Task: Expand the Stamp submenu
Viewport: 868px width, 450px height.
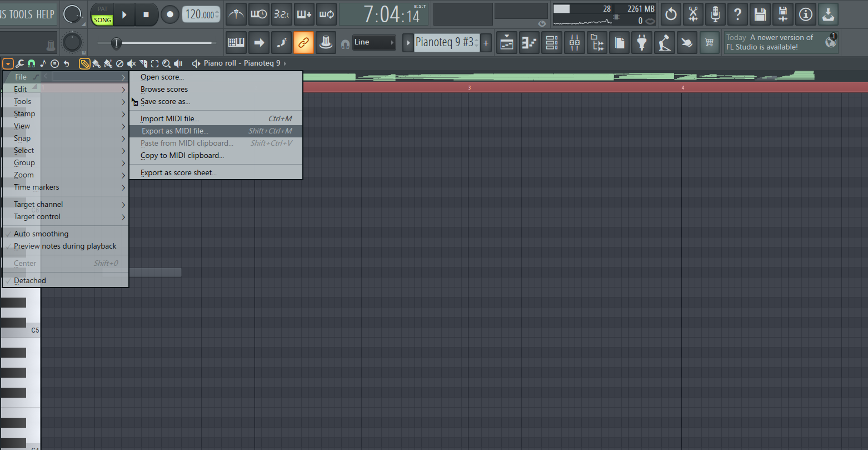Action: tap(66, 113)
